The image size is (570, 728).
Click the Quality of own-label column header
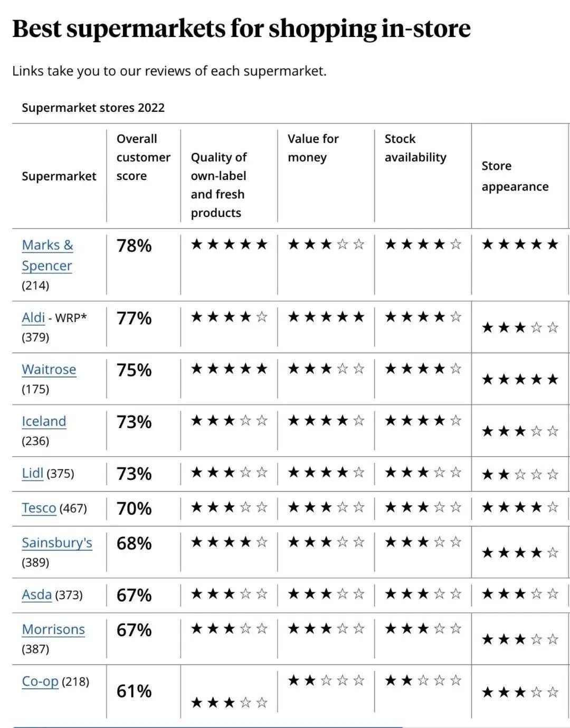point(218,185)
